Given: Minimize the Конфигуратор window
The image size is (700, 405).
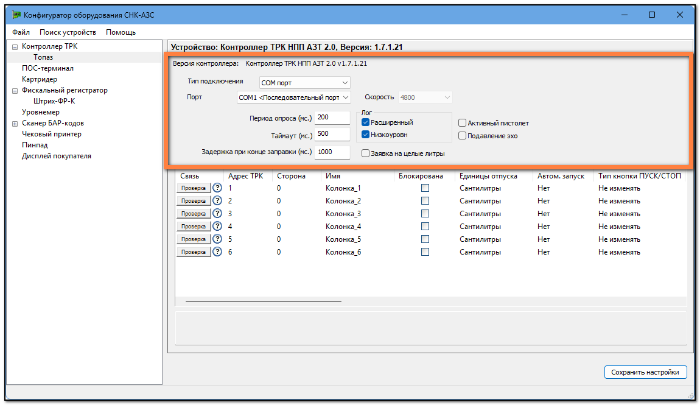Looking at the screenshot, I should (x=625, y=15).
